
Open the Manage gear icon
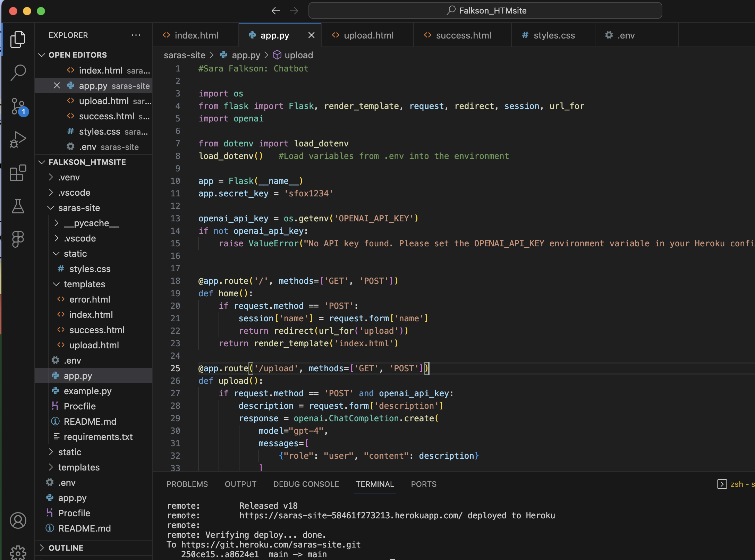(x=18, y=552)
